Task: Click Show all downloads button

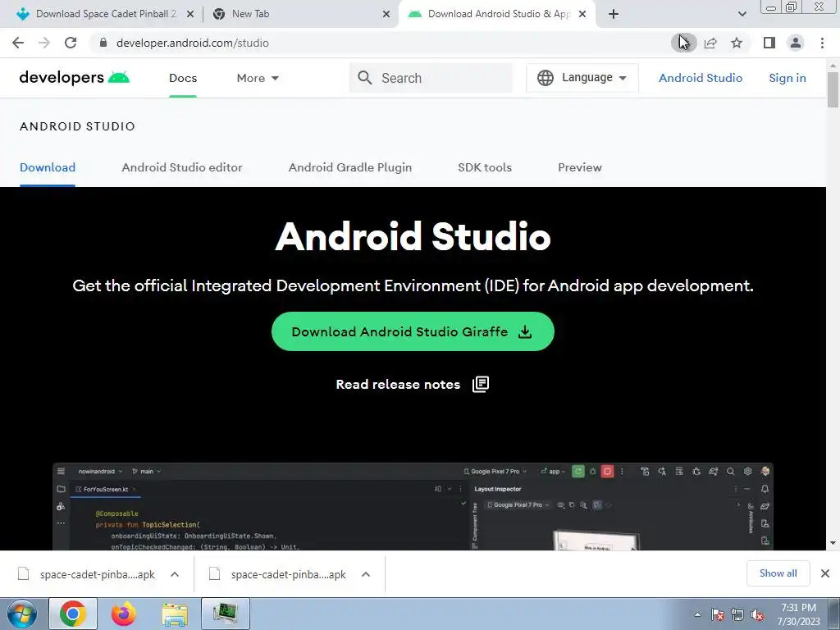Action: pyautogui.click(x=778, y=573)
